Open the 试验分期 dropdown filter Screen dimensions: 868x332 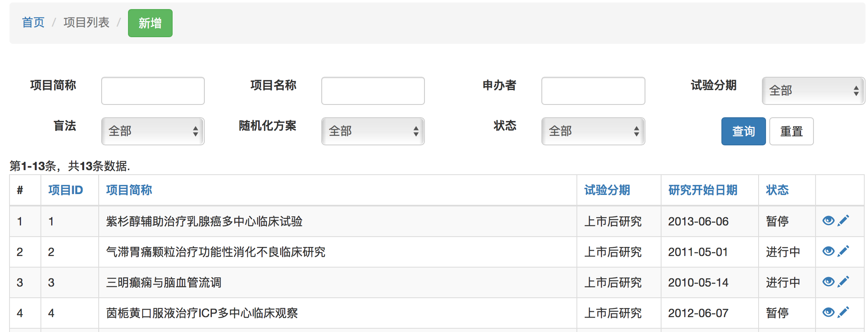(x=813, y=91)
